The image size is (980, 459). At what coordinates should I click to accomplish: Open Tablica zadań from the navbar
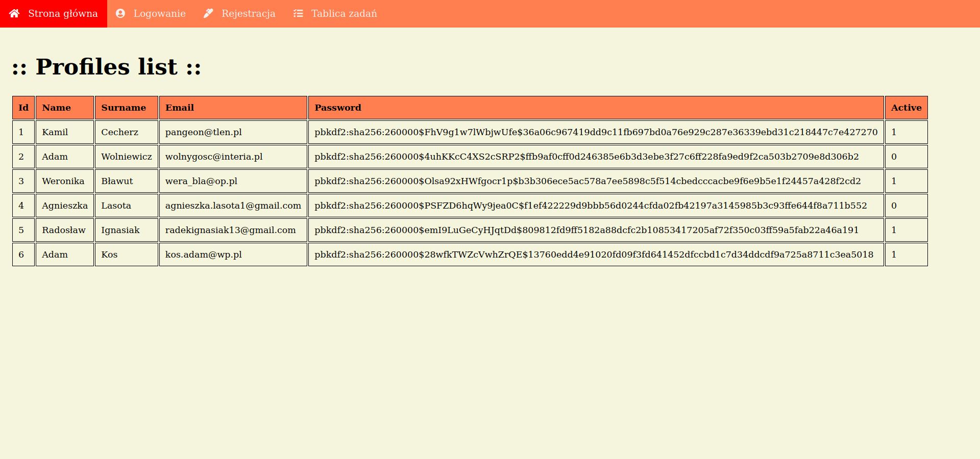335,14
